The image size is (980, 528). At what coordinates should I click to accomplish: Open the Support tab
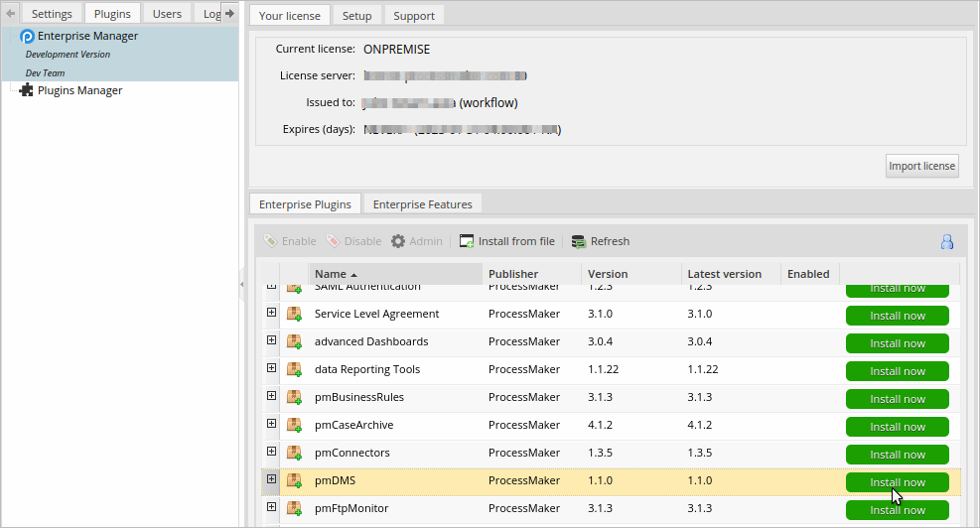click(413, 16)
